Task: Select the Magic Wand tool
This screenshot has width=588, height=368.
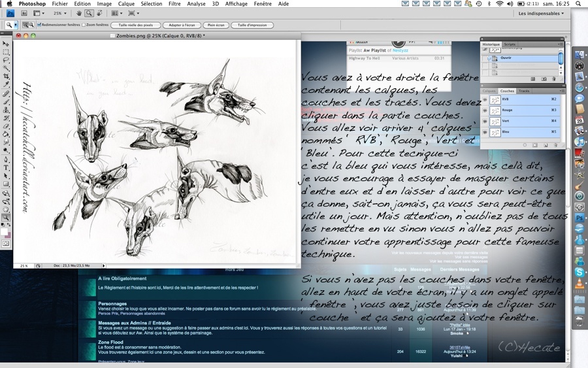Action: [6, 67]
